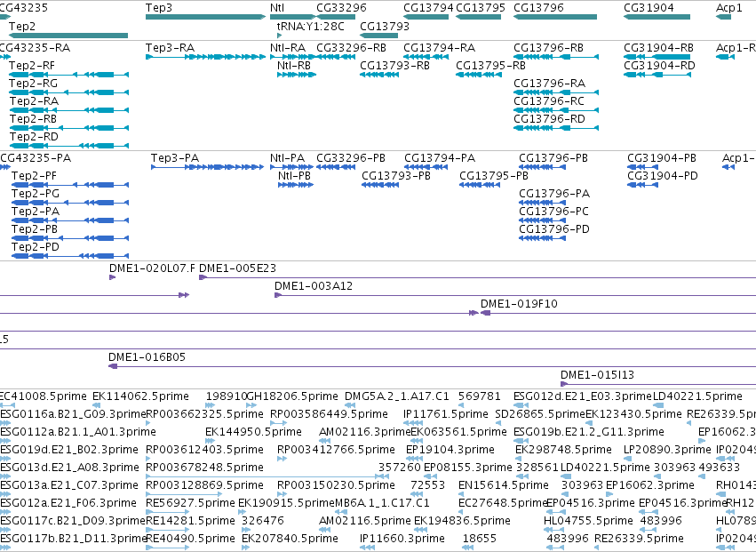The height and width of the screenshot is (552, 756).
Task: Select the EK207840.5prime EST label
Action: click(x=290, y=538)
